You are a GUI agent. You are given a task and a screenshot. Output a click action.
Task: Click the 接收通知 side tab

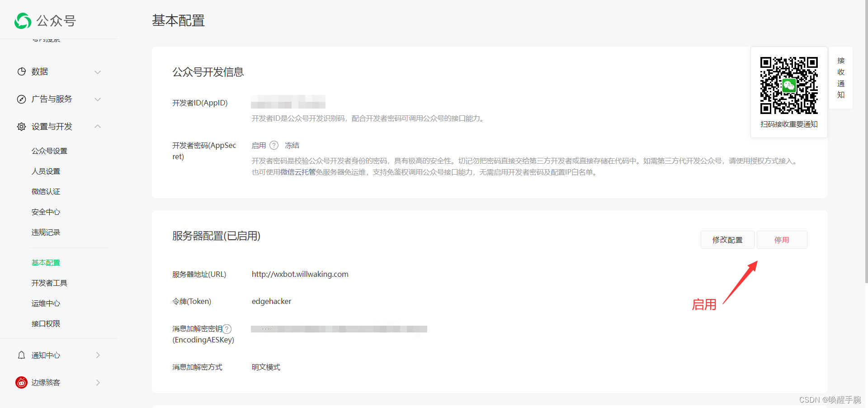[841, 77]
